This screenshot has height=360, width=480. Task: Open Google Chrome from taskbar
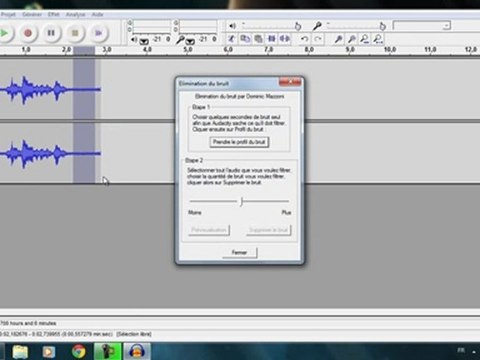pos(79,352)
